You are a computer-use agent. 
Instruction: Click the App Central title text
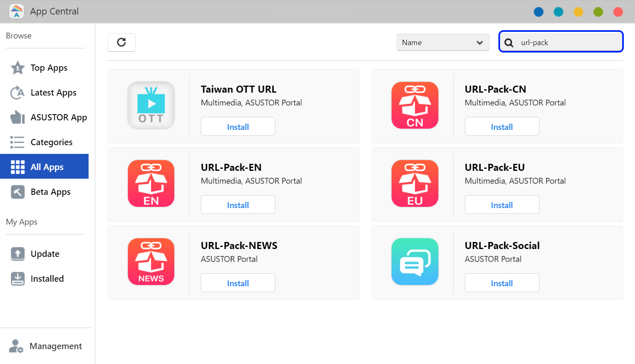pos(54,12)
